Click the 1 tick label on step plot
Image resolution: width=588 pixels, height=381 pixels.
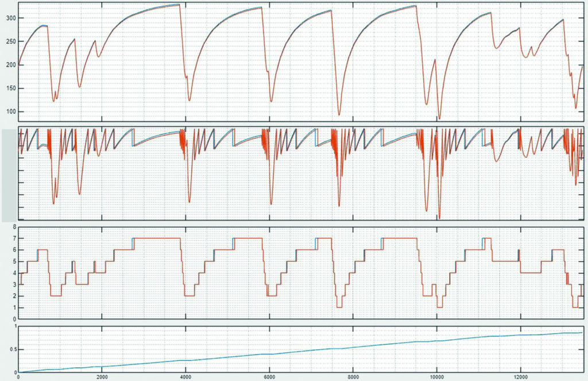pyautogui.click(x=13, y=307)
